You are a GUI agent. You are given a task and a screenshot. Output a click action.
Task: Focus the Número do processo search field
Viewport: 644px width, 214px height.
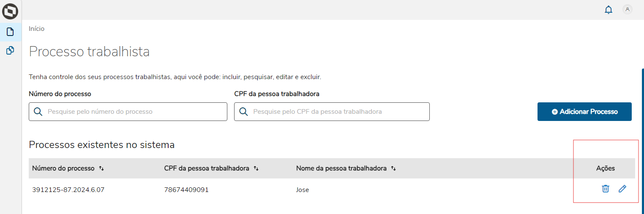tap(135, 112)
